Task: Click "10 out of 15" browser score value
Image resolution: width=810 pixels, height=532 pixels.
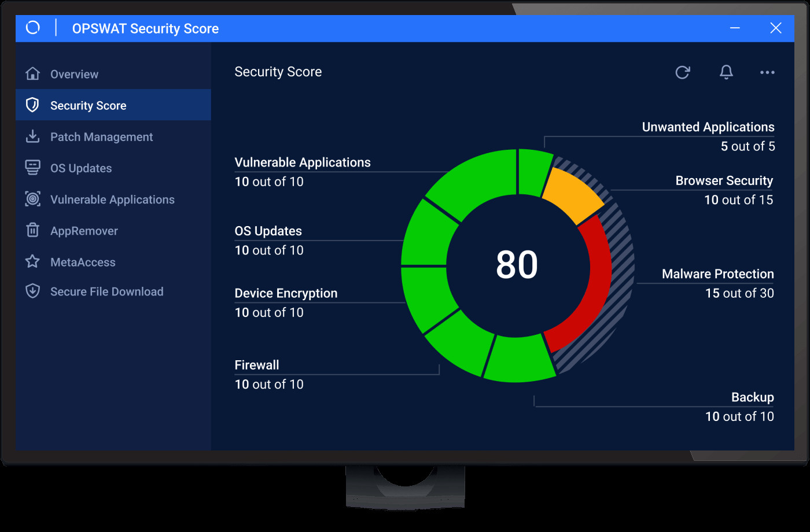Action: tap(739, 200)
